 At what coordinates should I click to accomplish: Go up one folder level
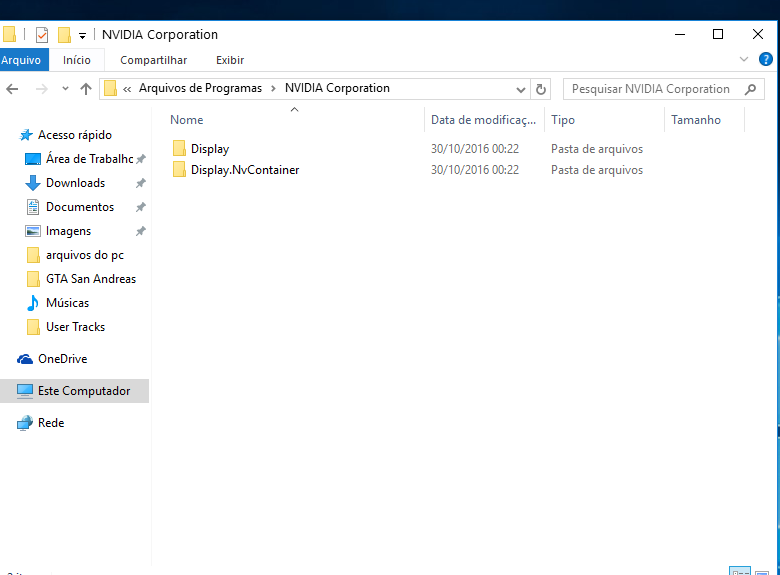click(x=86, y=89)
